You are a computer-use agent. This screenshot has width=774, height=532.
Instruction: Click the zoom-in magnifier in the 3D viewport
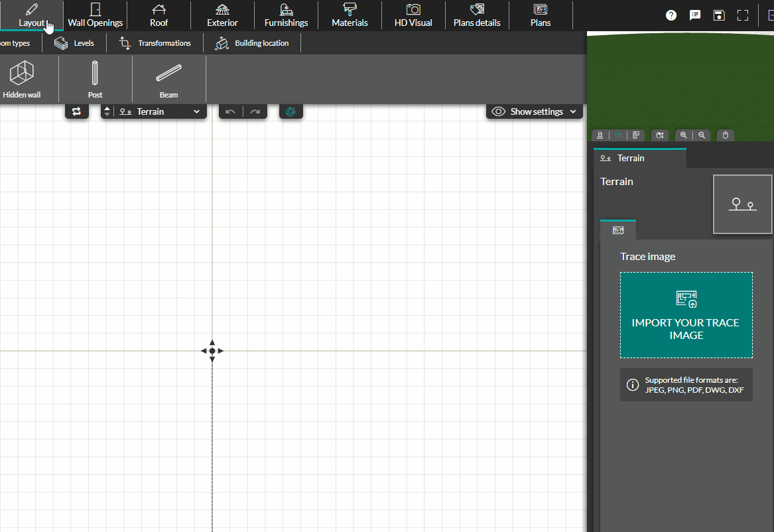684,135
